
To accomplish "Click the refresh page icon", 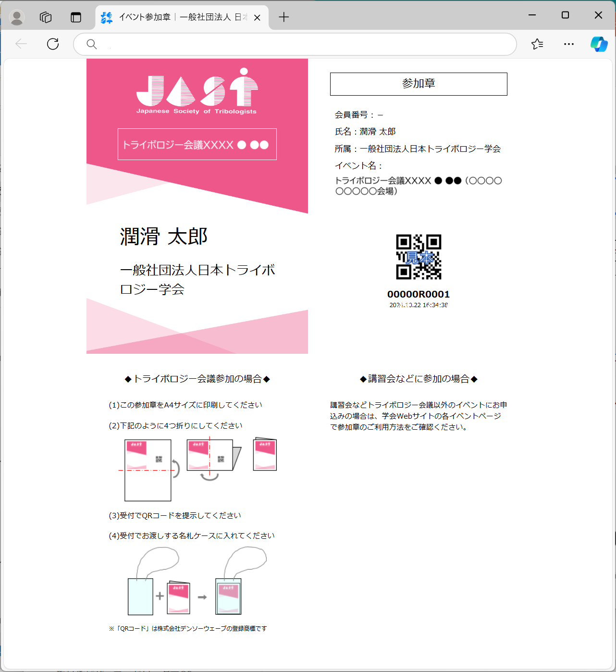I will (53, 44).
